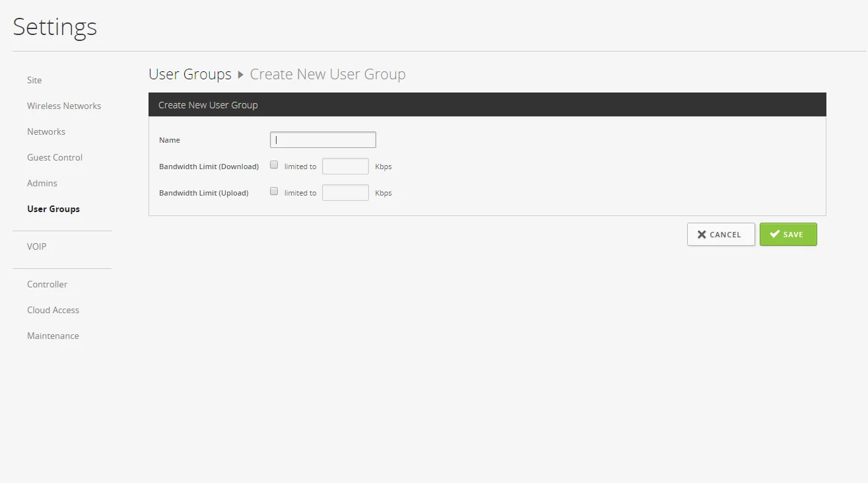The image size is (868, 483).
Task: Cancel creating the user group
Action: coord(721,235)
